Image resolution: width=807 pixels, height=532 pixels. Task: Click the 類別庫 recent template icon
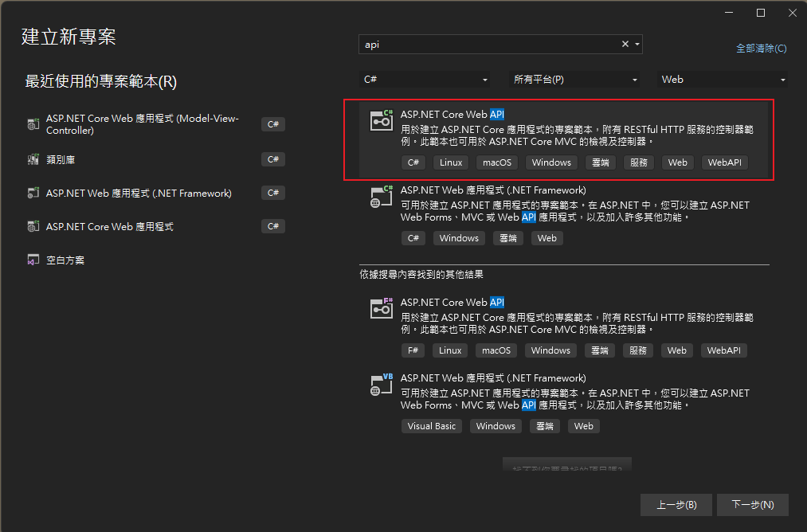33,159
